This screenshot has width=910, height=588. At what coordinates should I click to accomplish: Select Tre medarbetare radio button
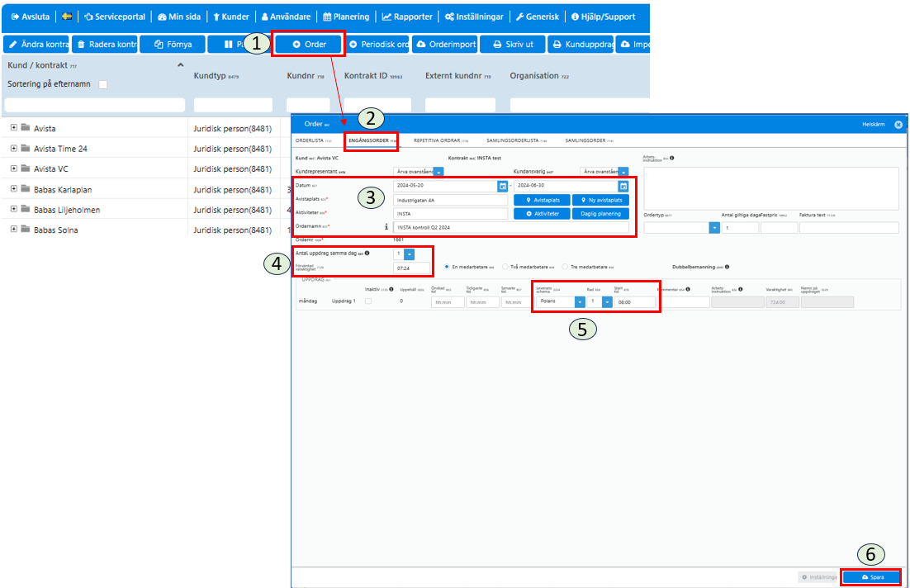[x=565, y=267]
